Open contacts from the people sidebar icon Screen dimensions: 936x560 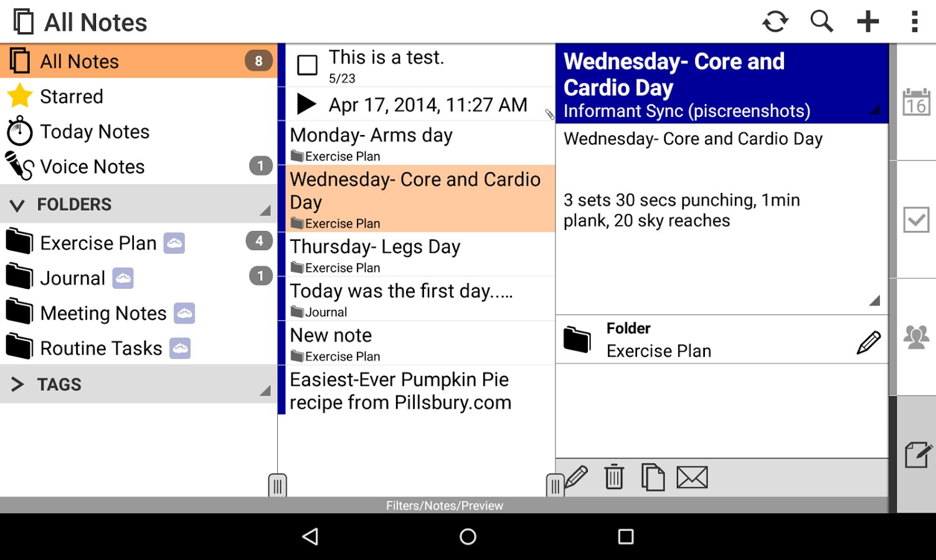[x=916, y=337]
